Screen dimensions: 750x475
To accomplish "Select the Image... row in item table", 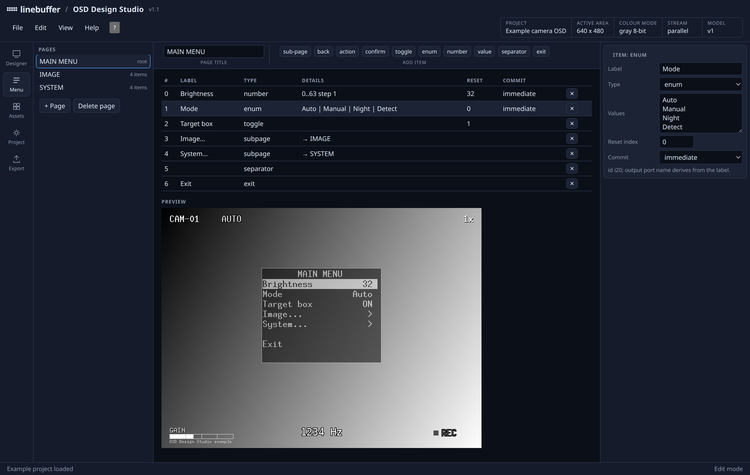I will click(x=376, y=139).
